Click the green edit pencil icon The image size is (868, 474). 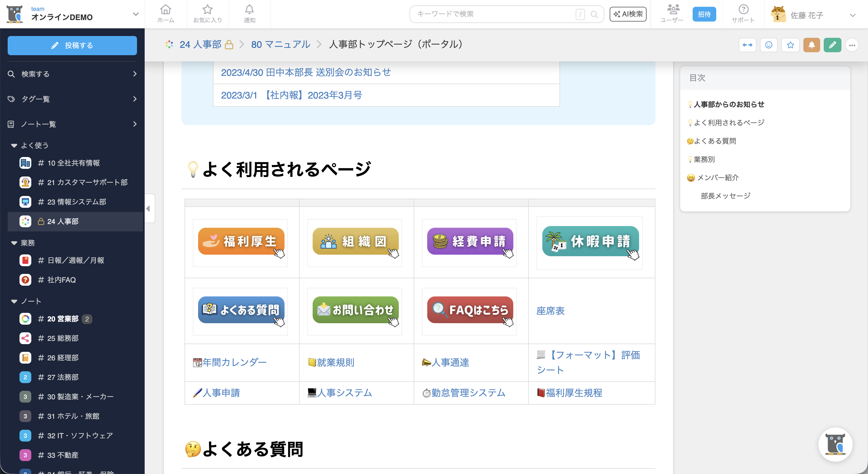point(832,45)
